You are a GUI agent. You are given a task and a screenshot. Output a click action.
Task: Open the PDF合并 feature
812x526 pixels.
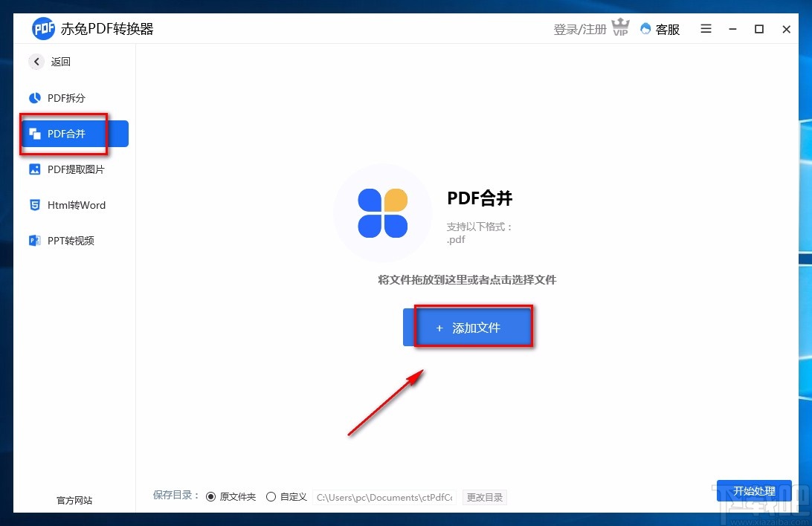(x=65, y=133)
